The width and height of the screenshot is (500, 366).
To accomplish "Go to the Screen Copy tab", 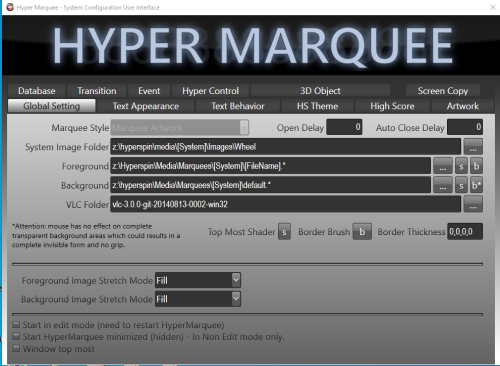I will pyautogui.click(x=443, y=91).
